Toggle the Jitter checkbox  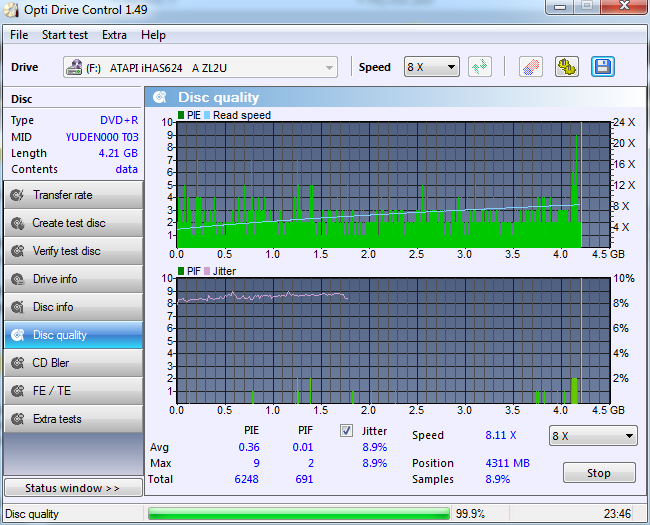(x=347, y=431)
